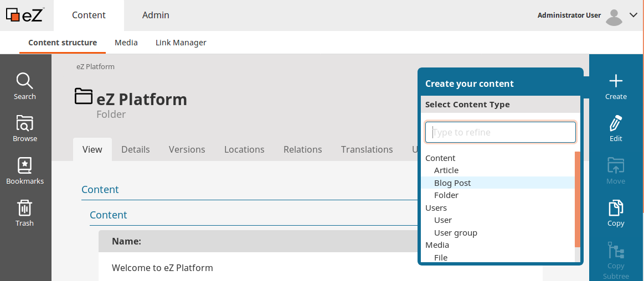
Task: Click the Administrator User avatar
Action: [614, 17]
